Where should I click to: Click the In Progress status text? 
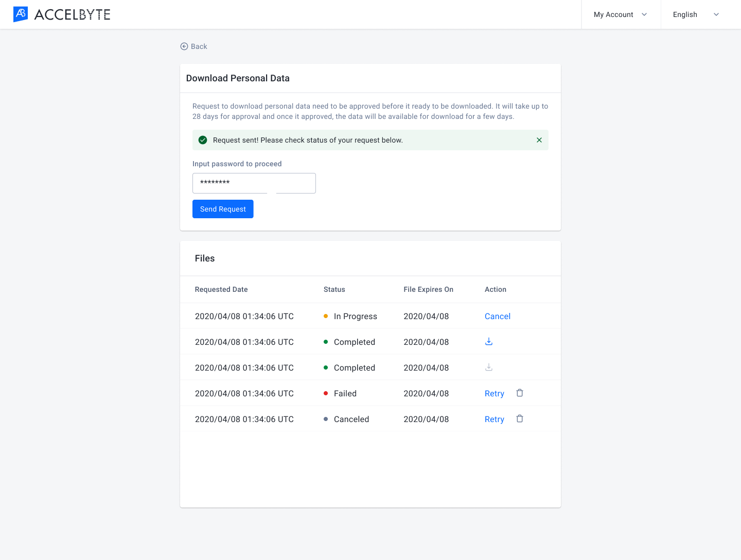click(356, 316)
